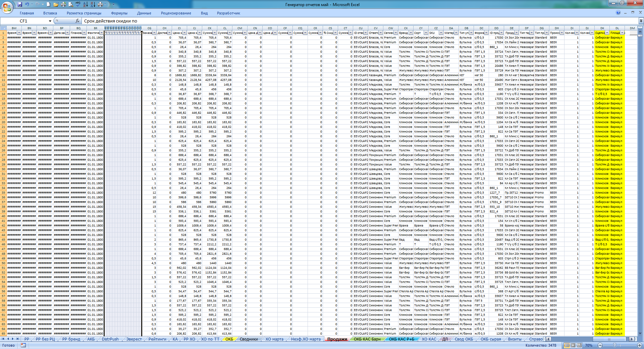This screenshot has height=349, width=644.
Task: Switch to Page Layout view
Action: pyautogui.click(x=573, y=345)
